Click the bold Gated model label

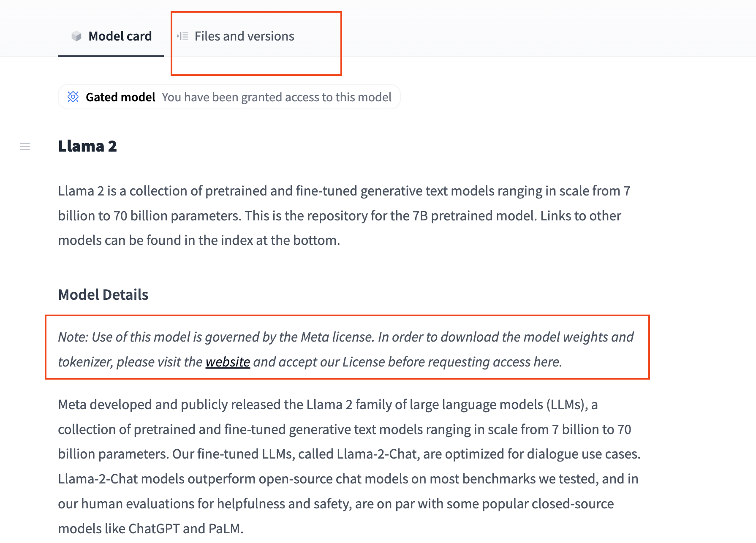coord(120,97)
